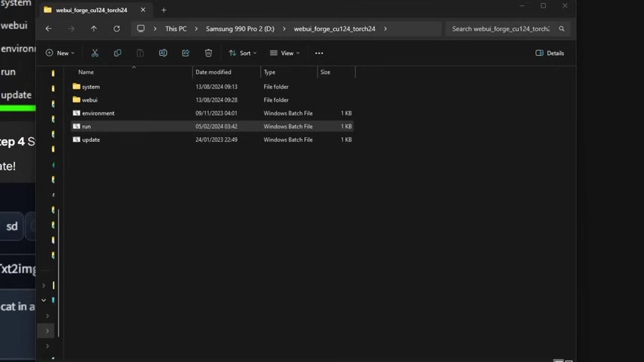Image resolution: width=644 pixels, height=362 pixels.
Task: Toggle the Details pane button
Action: click(550, 53)
